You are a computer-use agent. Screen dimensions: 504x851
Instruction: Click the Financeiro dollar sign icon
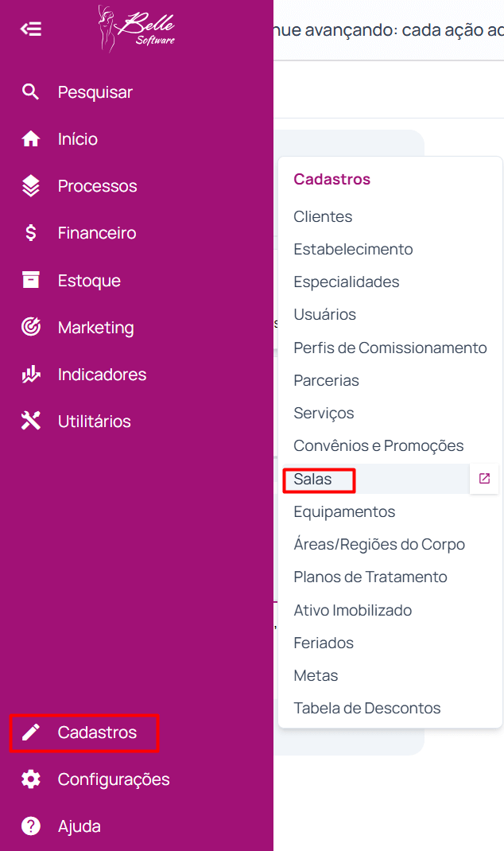pos(31,233)
